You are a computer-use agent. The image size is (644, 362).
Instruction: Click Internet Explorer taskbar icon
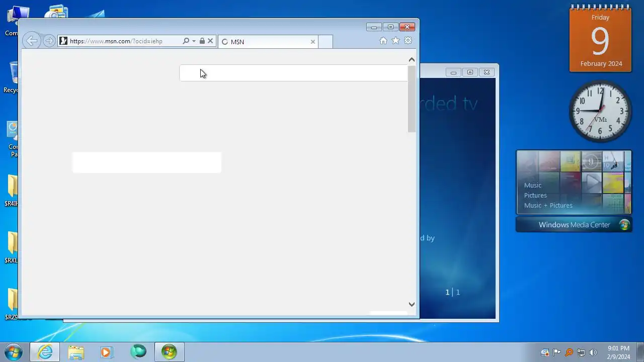click(x=45, y=352)
